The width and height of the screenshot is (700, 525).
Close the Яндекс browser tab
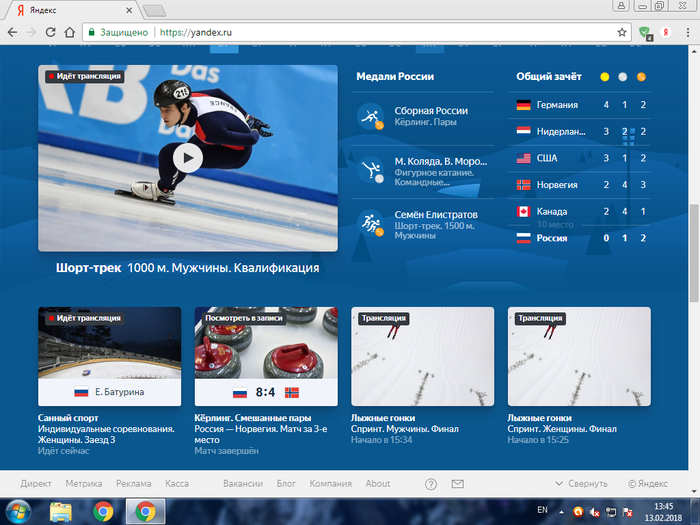tap(129, 10)
